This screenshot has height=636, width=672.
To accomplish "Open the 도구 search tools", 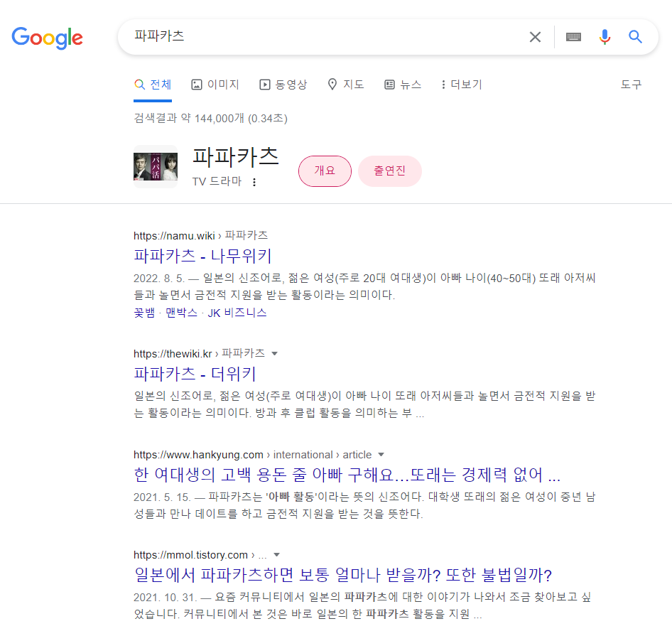I will 632,85.
